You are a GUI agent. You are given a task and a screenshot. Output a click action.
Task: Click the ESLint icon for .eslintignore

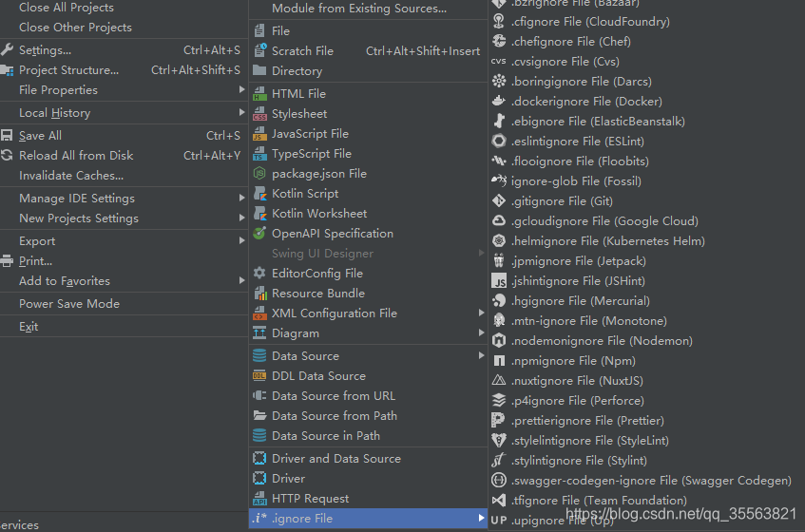499,142
